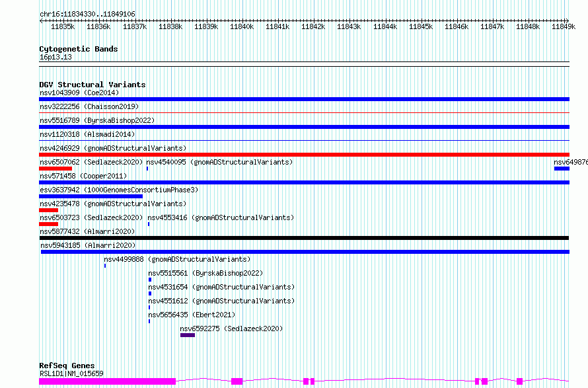Screen dimensions: 588x388
Task: Open variant nsv5515561 (ByrskaBishop2022) label
Action: [205, 273]
